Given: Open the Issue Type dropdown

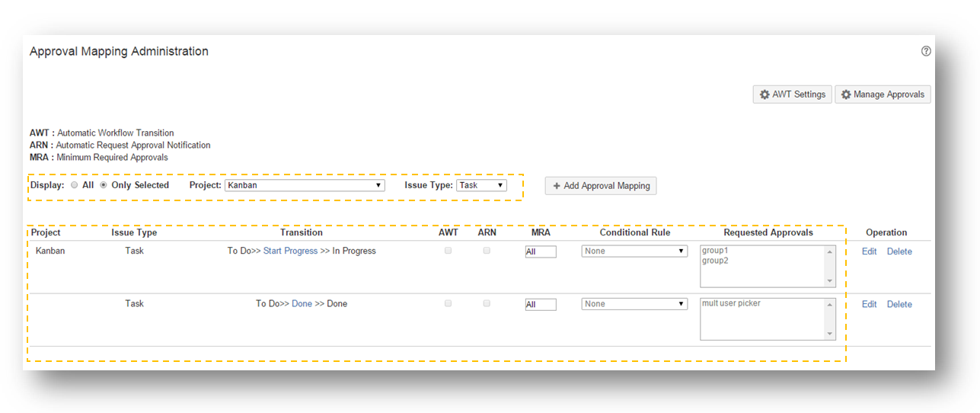Looking at the screenshot, I should pos(481,185).
